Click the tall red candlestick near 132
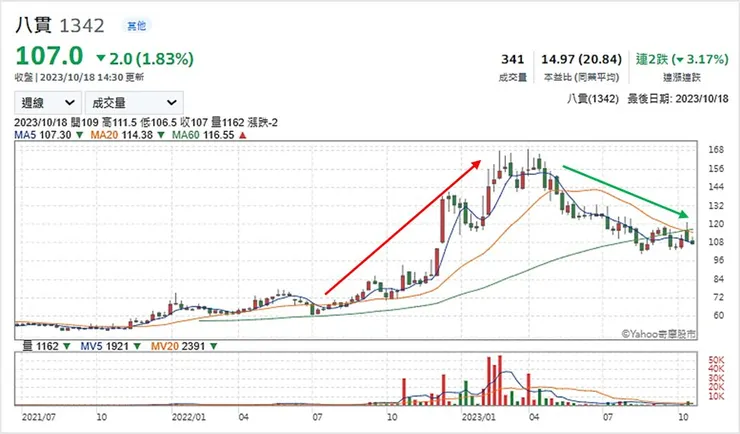The image size is (740, 434). click(443, 220)
